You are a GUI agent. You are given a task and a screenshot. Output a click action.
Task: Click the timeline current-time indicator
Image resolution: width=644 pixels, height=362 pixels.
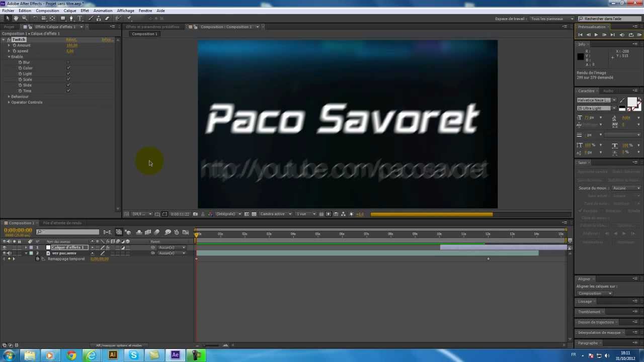tap(197, 234)
